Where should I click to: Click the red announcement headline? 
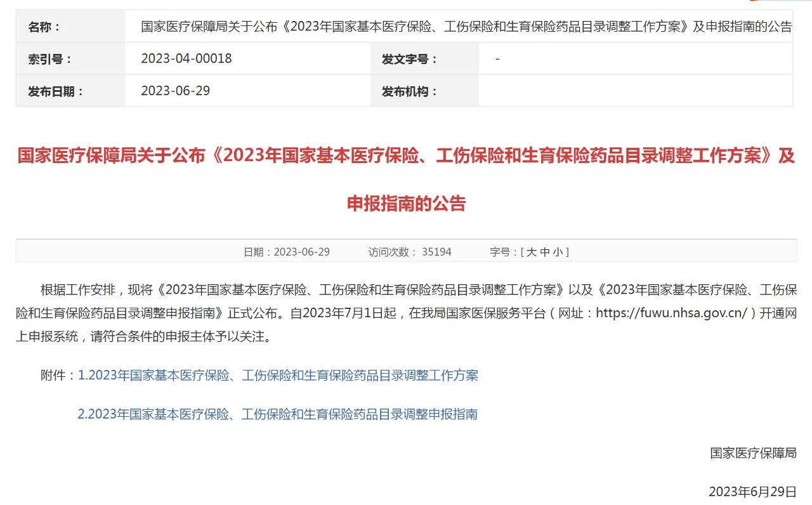(406, 180)
